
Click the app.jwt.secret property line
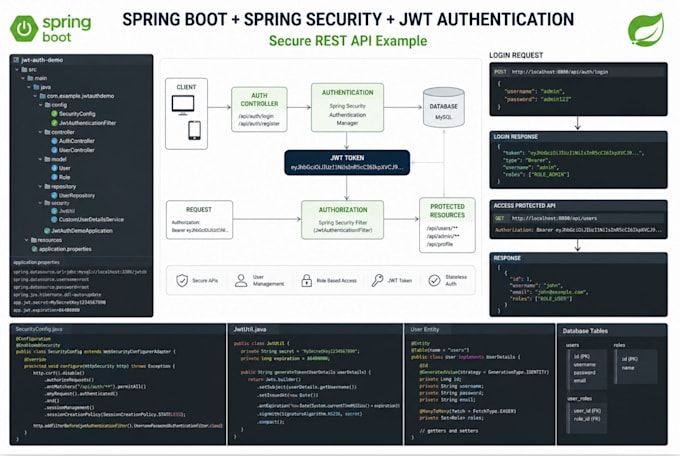tap(59, 302)
